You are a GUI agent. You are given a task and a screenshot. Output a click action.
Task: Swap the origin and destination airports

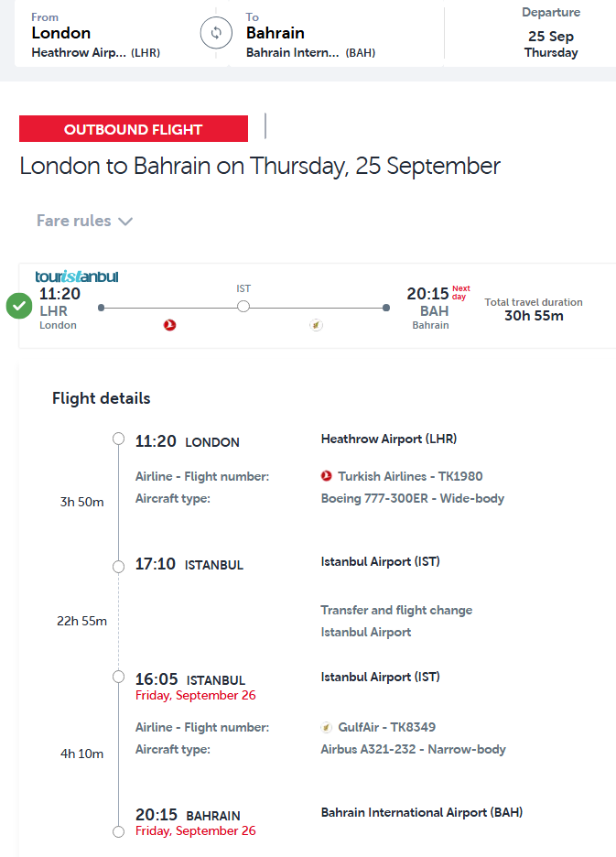(216, 34)
